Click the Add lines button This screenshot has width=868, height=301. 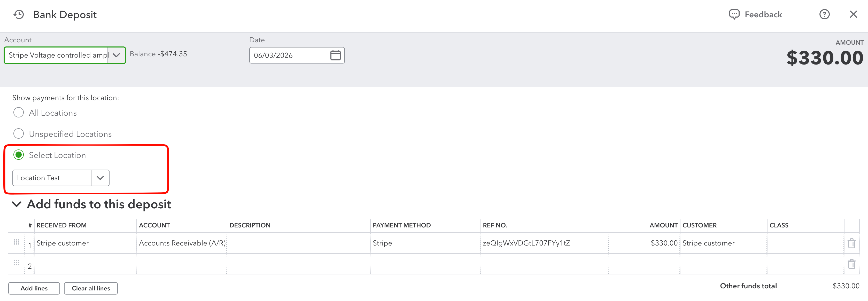(34, 288)
